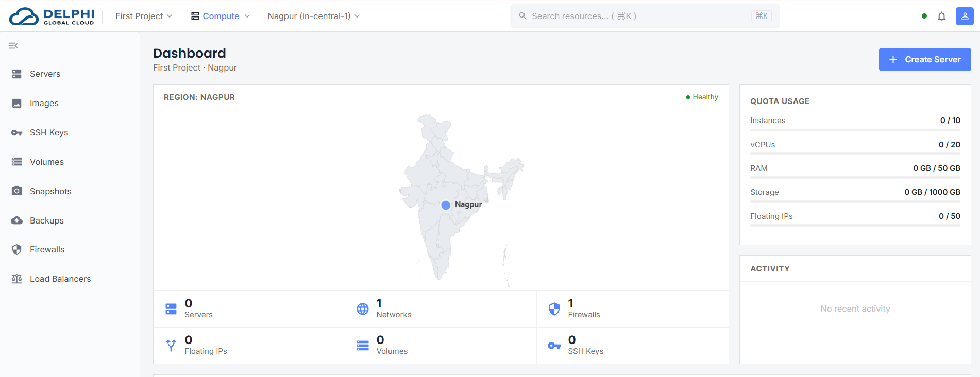Click the Nagpur marker on the map
980x377 pixels.
click(x=446, y=205)
